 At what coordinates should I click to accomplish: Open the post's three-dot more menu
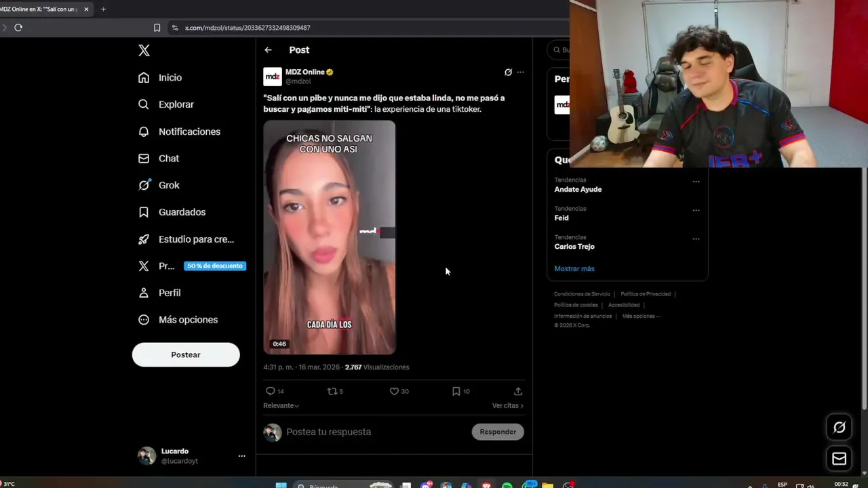[x=520, y=72]
